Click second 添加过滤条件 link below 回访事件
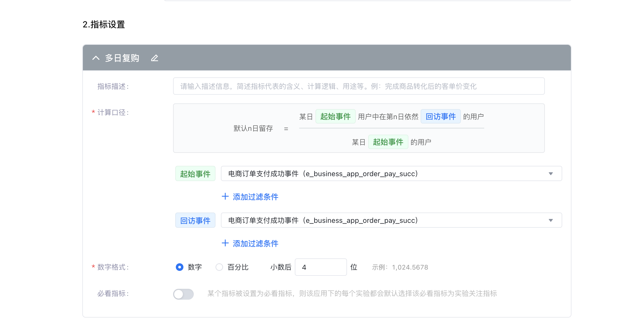Viewport: 644px width, 323px height. coord(255,243)
